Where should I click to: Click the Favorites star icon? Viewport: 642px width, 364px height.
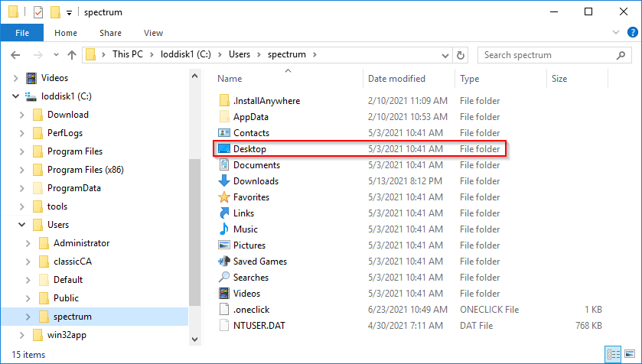(x=224, y=197)
